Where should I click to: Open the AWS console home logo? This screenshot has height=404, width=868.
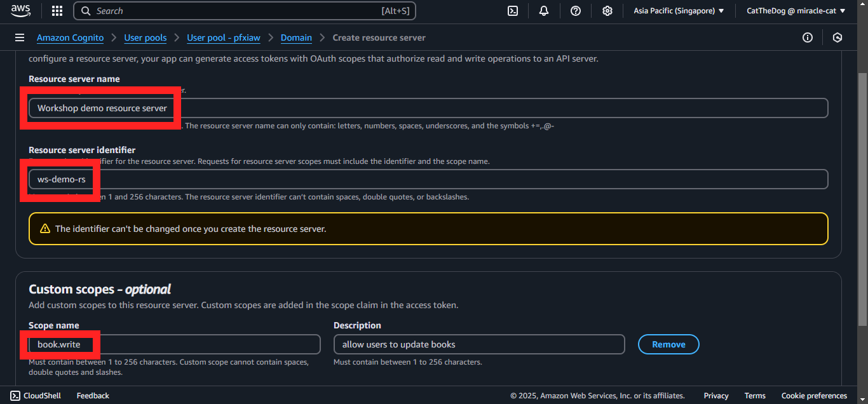pyautogui.click(x=20, y=11)
